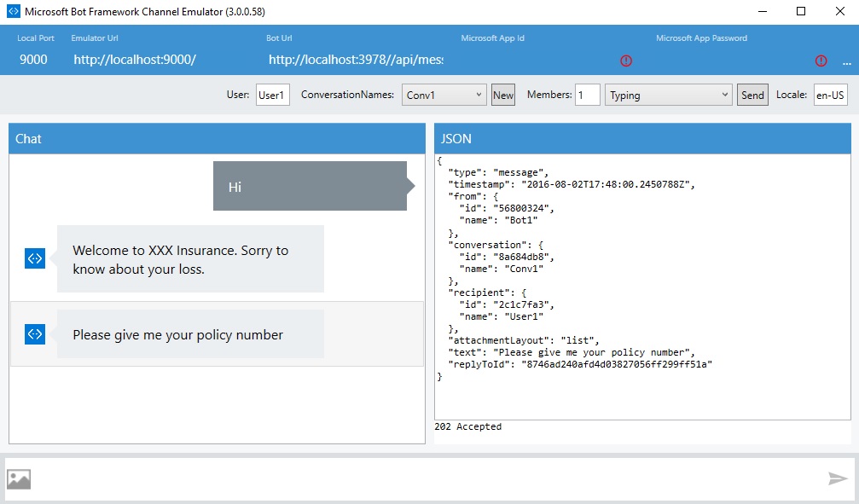Click the "202 Accepted" status text
This screenshot has height=504, width=859.
tap(467, 426)
